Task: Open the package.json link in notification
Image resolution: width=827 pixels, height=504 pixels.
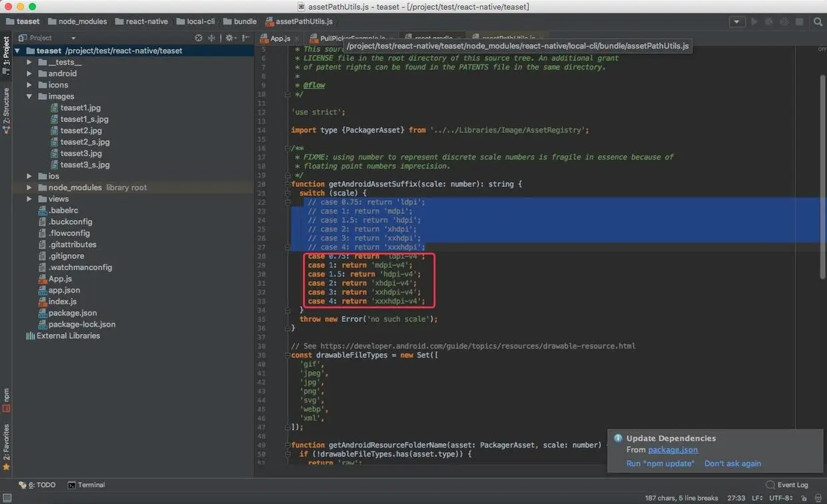Action: 673,450
